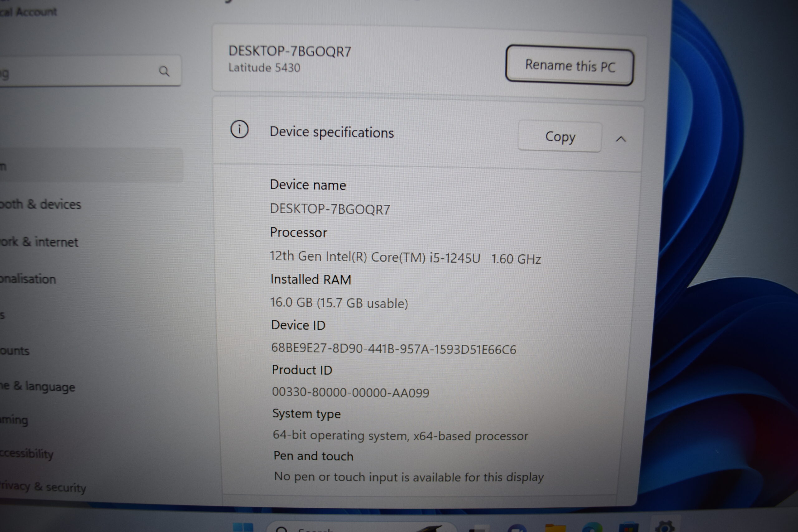Open Privacy & security settings
Screen dimensions: 798x532
pos(43,487)
